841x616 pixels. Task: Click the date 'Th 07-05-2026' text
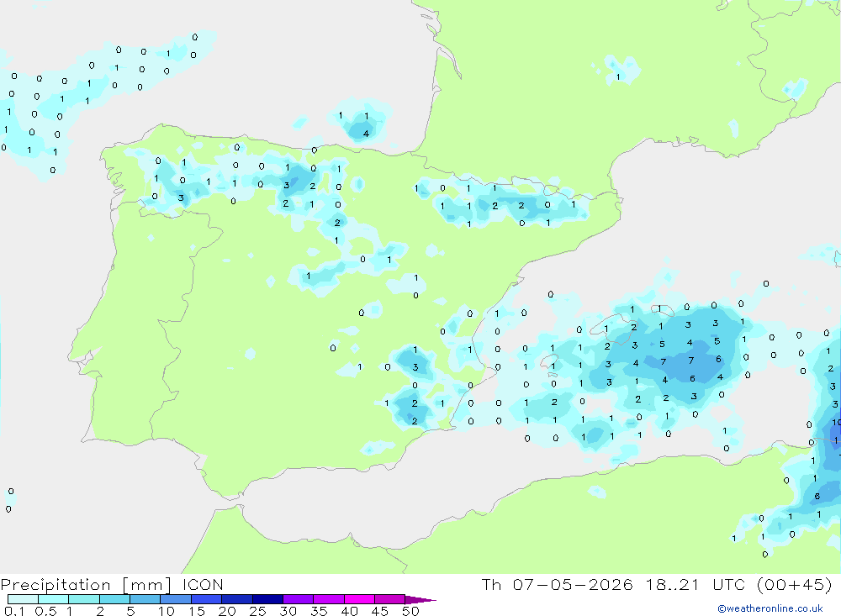coord(558,585)
